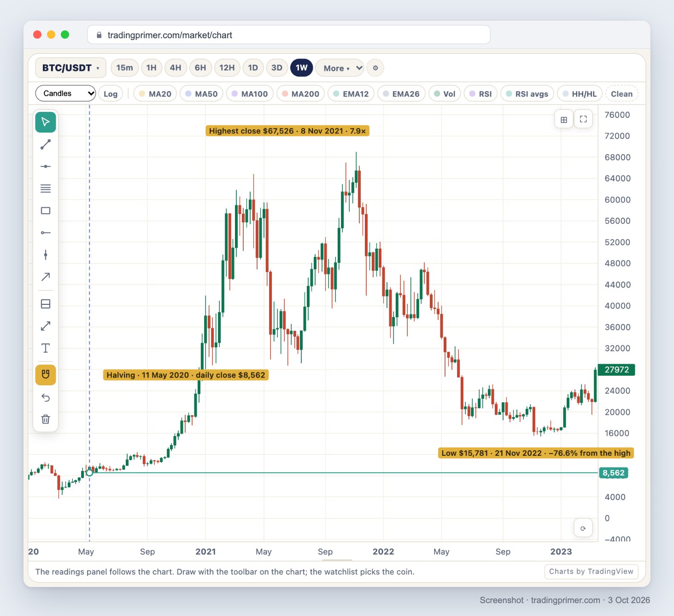Viewport: 674px width, 616px height.
Task: Enable the MA100 moving average
Action: [x=250, y=94]
